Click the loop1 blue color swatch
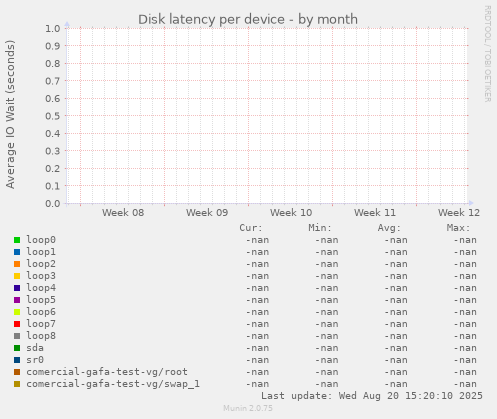This screenshot has width=497, height=419. (17, 252)
